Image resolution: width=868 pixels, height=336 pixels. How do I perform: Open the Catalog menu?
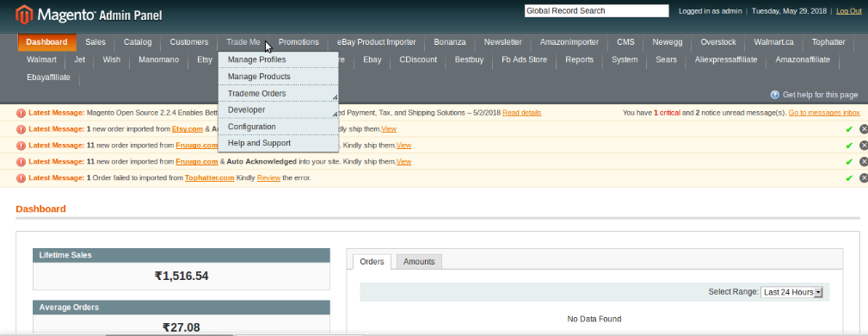138,42
